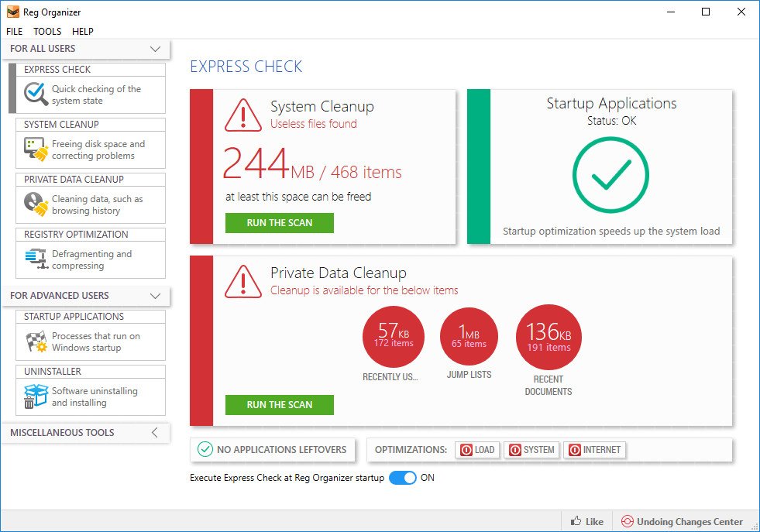
Task: Open System Cleanup broom icon in sidebar
Action: [x=36, y=149]
